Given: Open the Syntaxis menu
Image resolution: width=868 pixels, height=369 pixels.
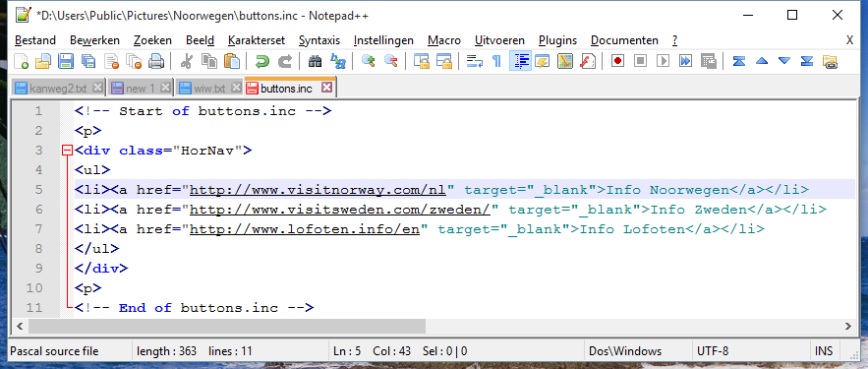Looking at the screenshot, I should (319, 40).
